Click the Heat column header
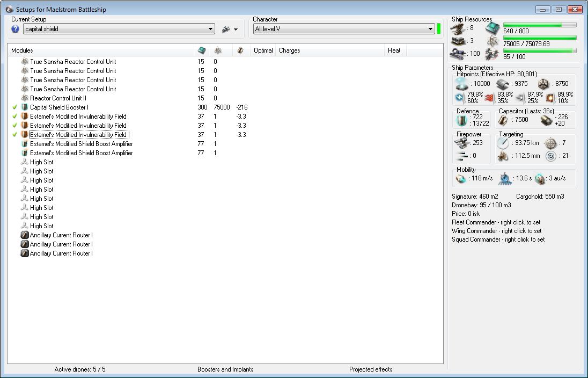 pyautogui.click(x=395, y=50)
